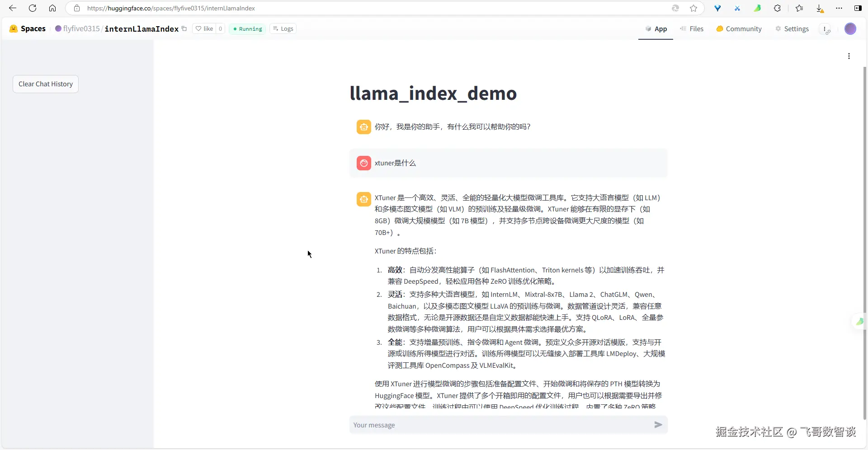
Task: Clear Chat History in sidebar
Action: click(46, 84)
